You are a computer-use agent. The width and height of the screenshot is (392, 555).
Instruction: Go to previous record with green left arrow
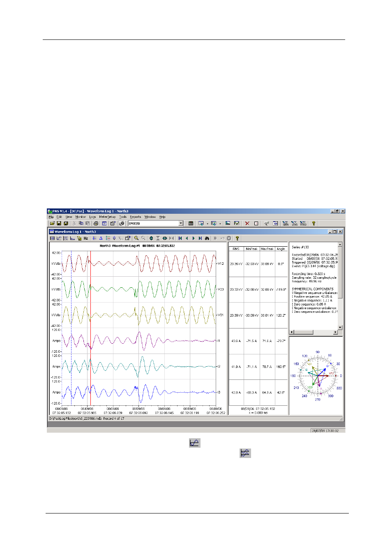click(187, 238)
